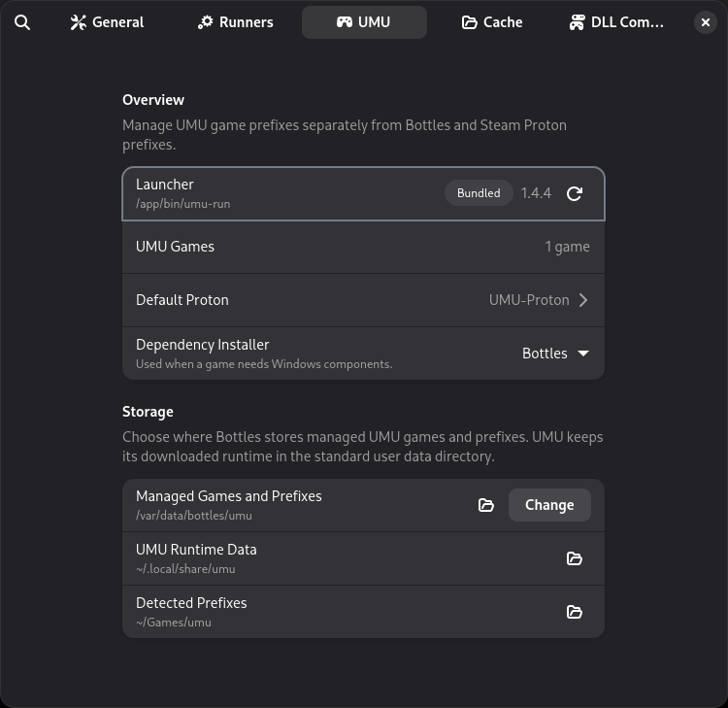Open folder icon for Managed Games and Prefixes

[486, 505]
